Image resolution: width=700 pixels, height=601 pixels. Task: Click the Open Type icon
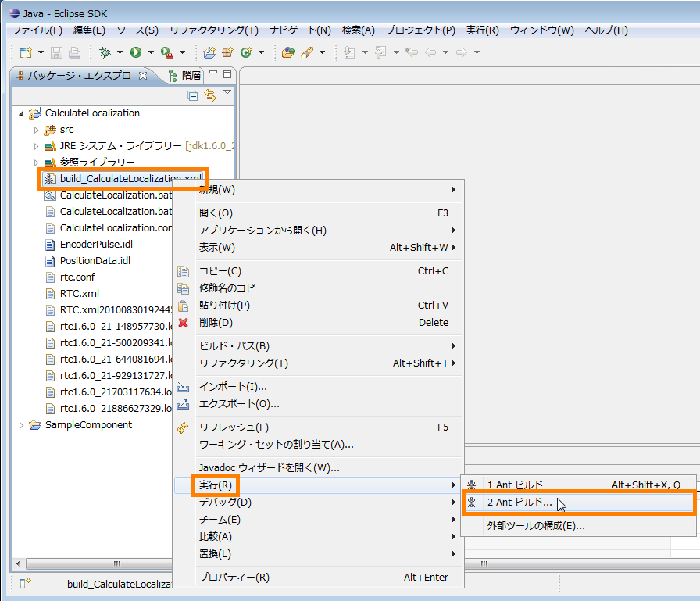coord(288,52)
